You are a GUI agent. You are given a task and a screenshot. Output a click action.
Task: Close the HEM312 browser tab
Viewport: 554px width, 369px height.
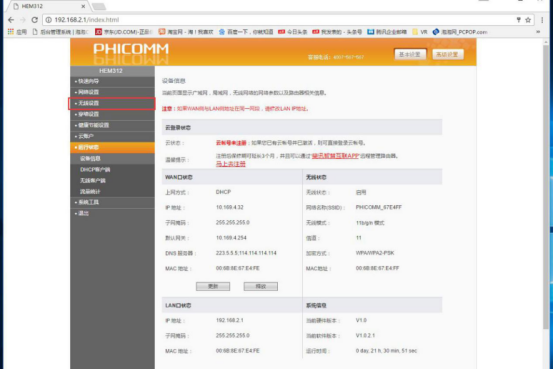tap(83, 6)
